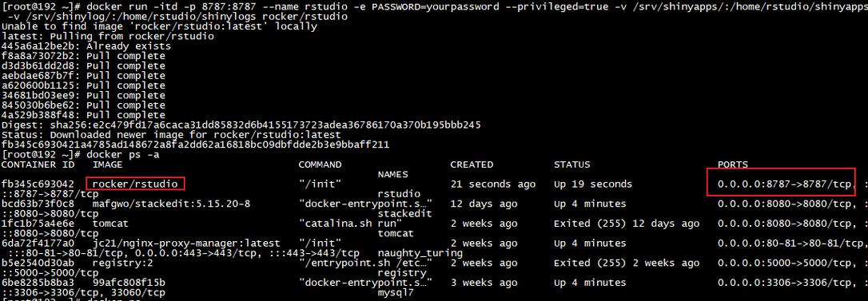The width and height of the screenshot is (868, 301).
Task: Click the CONTAINER ID column header
Action: [x=37, y=164]
